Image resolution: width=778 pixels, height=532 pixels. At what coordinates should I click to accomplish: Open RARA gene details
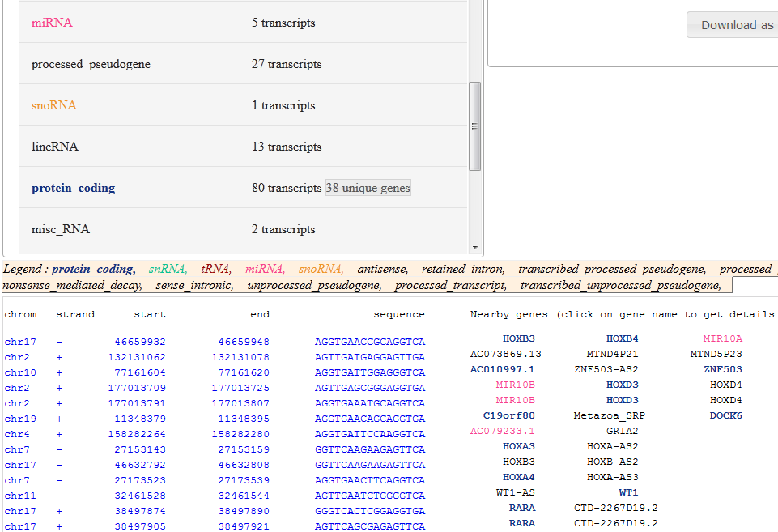522,507
